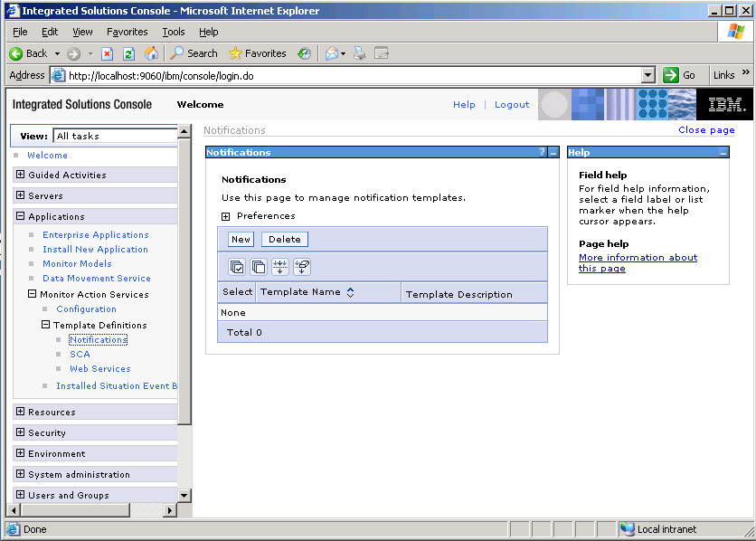The height and width of the screenshot is (541, 756).
Task: Click the View All tasks field
Action: point(116,136)
